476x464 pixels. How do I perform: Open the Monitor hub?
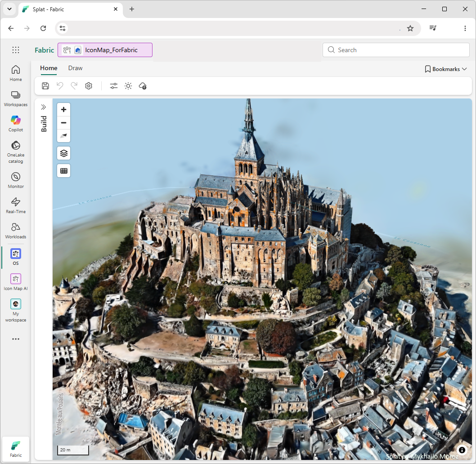[16, 181]
